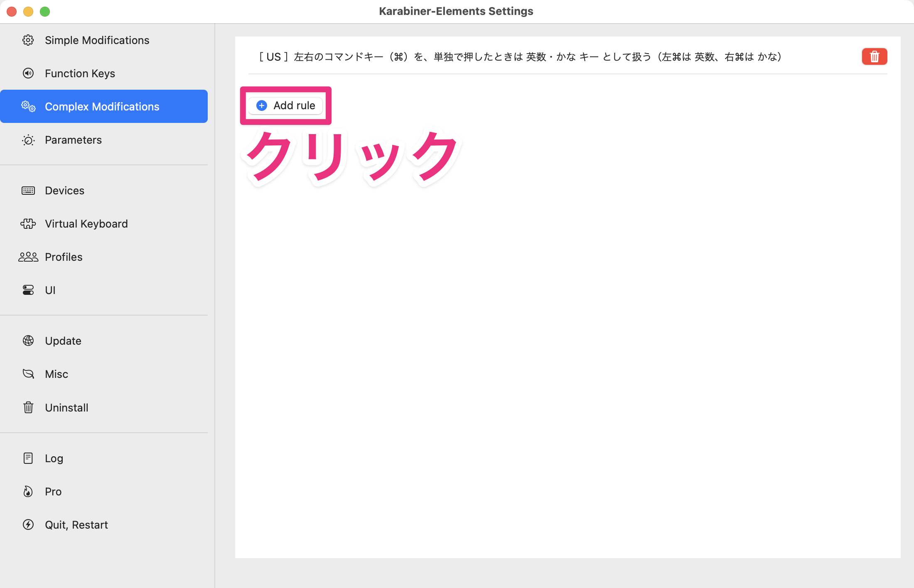The image size is (914, 588).
Task: Click the Parameters dial icon
Action: [28, 140]
